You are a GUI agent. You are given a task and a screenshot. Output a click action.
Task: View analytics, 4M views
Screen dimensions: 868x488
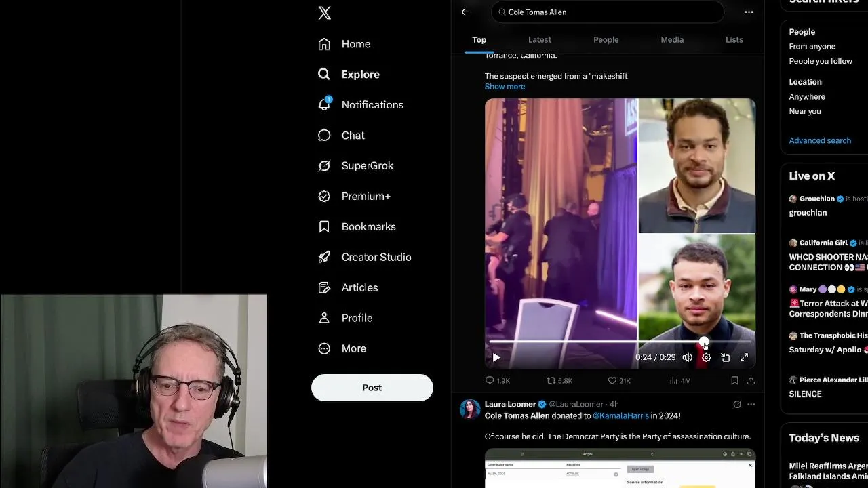click(x=679, y=381)
